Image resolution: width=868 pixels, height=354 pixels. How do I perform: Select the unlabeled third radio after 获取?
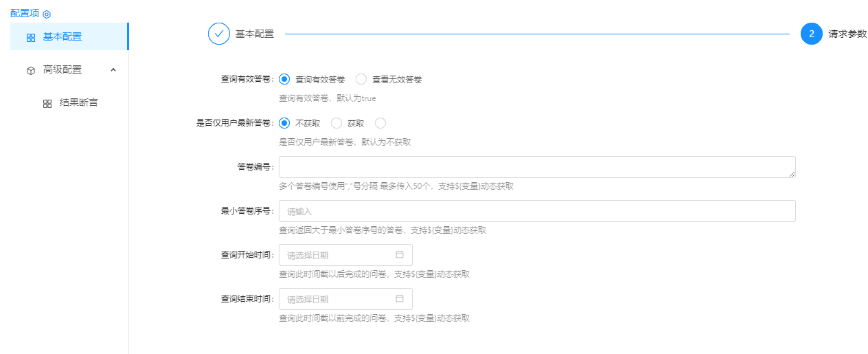tap(380, 123)
